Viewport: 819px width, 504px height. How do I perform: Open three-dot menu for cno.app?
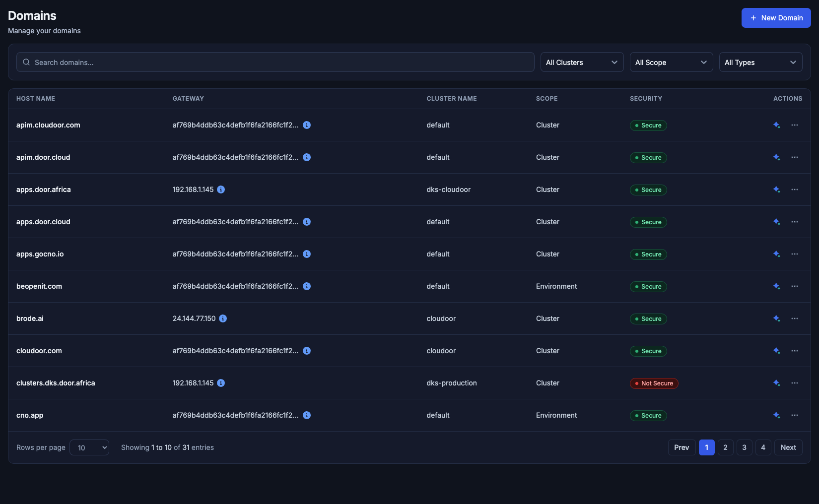point(795,415)
